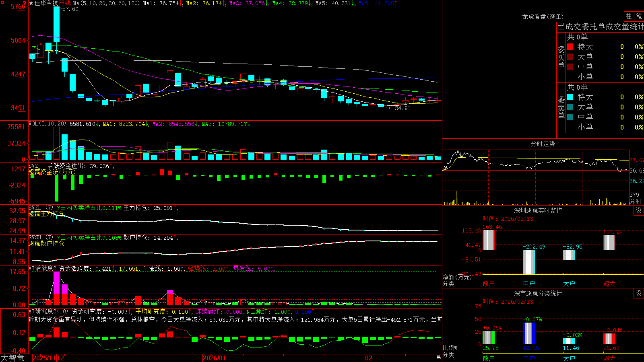
Task: Click the 2026/01 date marker on time axis
Action: pyautogui.click(x=215, y=358)
